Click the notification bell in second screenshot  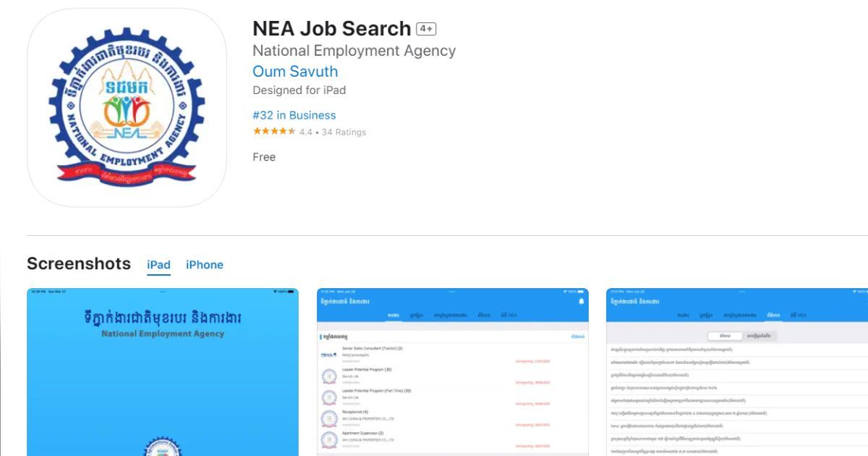coord(581,301)
